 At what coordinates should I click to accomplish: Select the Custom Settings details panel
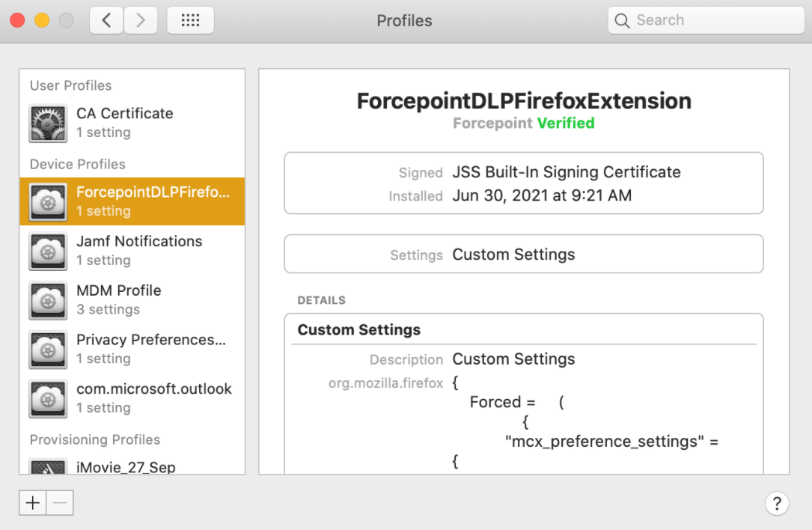click(x=523, y=389)
